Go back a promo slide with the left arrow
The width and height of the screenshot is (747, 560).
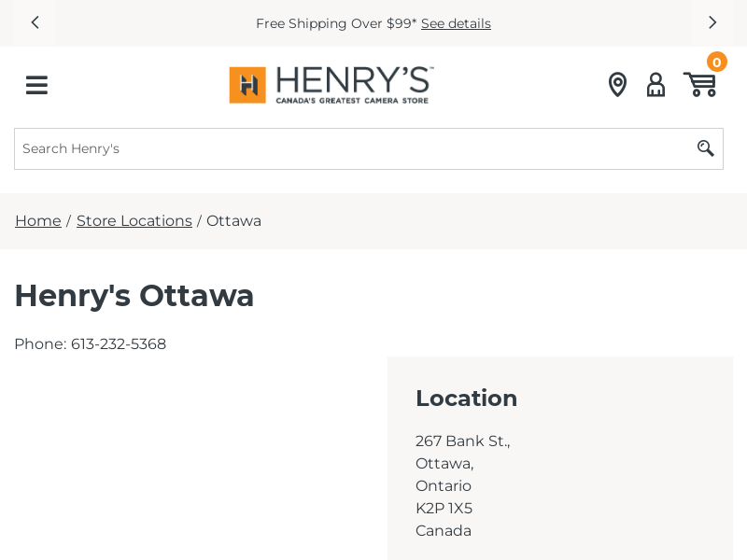tap(35, 22)
